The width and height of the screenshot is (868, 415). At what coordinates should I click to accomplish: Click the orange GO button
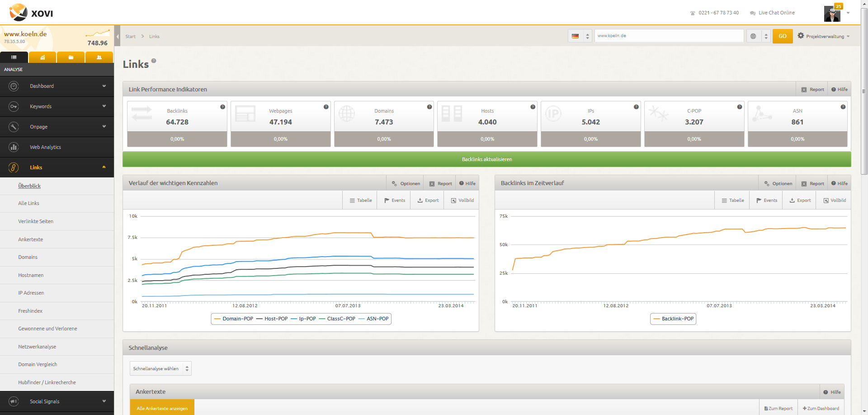click(x=783, y=36)
